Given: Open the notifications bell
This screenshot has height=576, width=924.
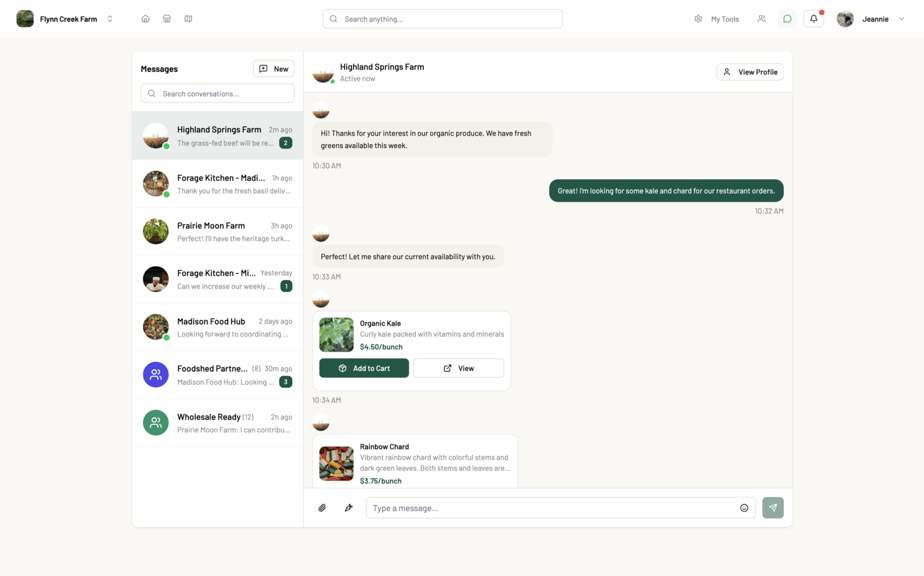Looking at the screenshot, I should pos(813,19).
